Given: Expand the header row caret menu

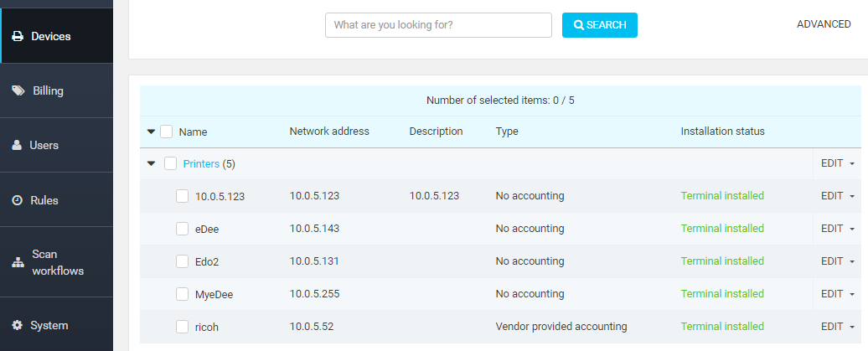Looking at the screenshot, I should pyautogui.click(x=152, y=132).
